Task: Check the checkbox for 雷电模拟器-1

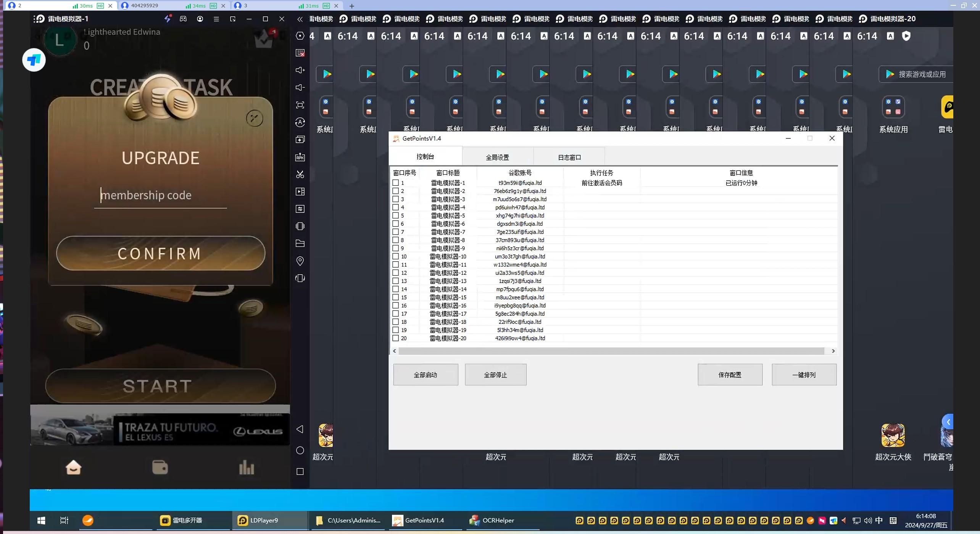Action: click(x=396, y=183)
